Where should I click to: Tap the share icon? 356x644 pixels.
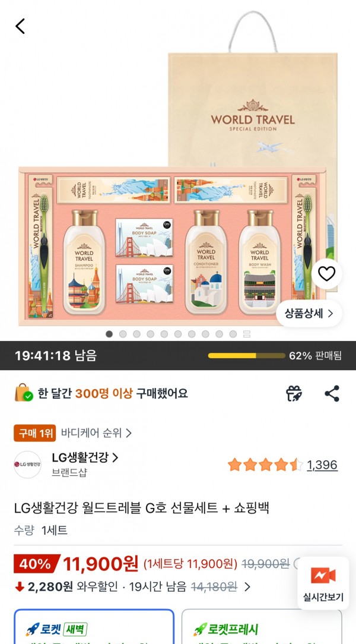(332, 393)
